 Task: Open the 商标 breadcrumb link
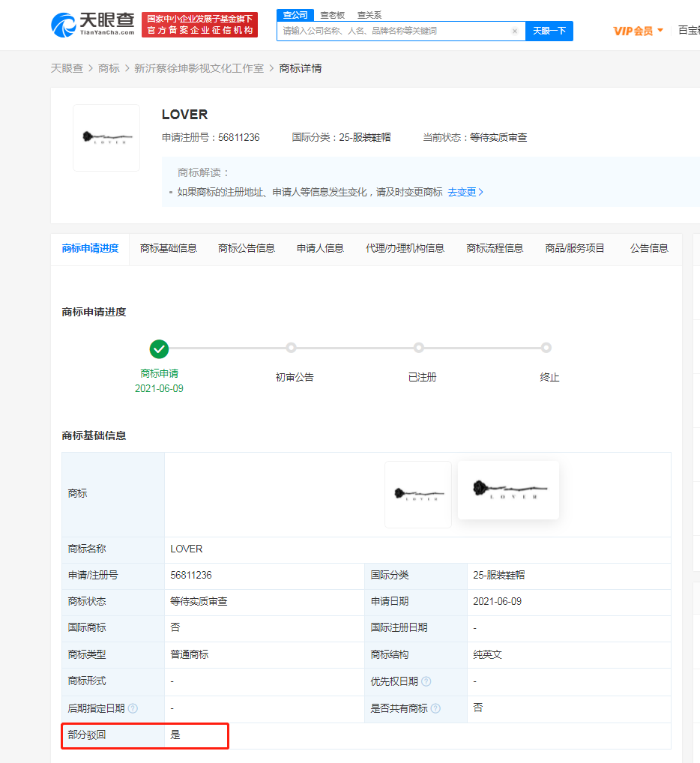109,69
